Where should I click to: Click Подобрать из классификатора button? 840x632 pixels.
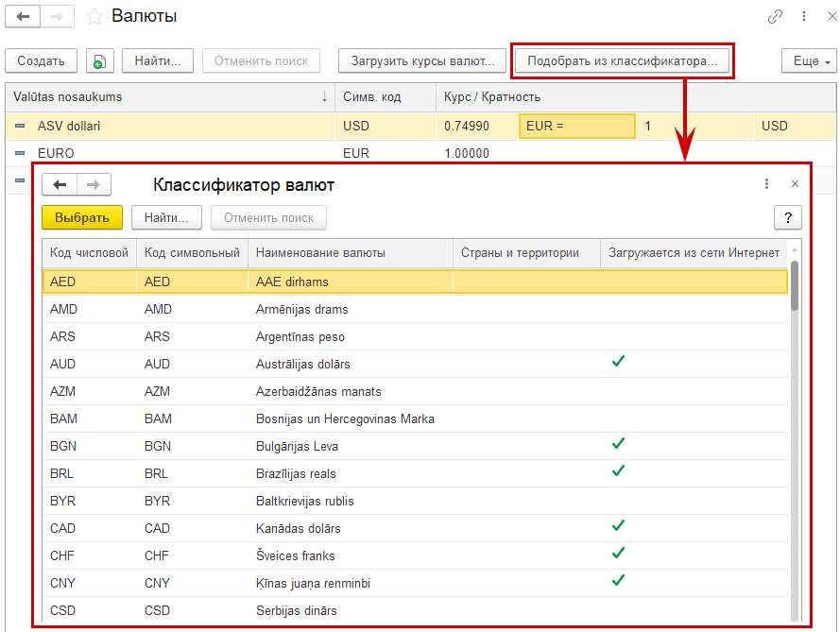pos(622,61)
